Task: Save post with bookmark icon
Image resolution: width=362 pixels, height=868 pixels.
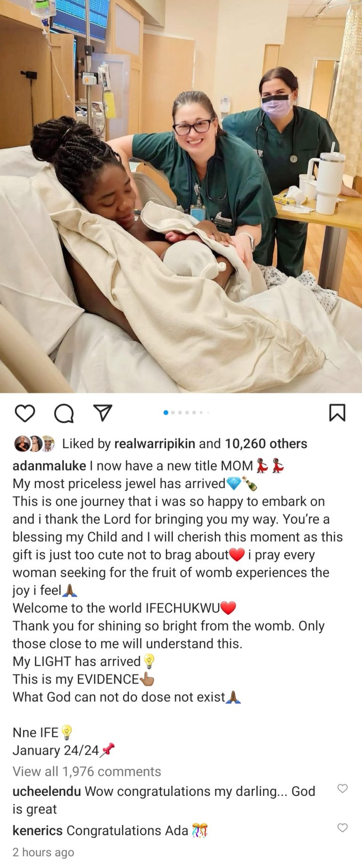Action: point(337,413)
